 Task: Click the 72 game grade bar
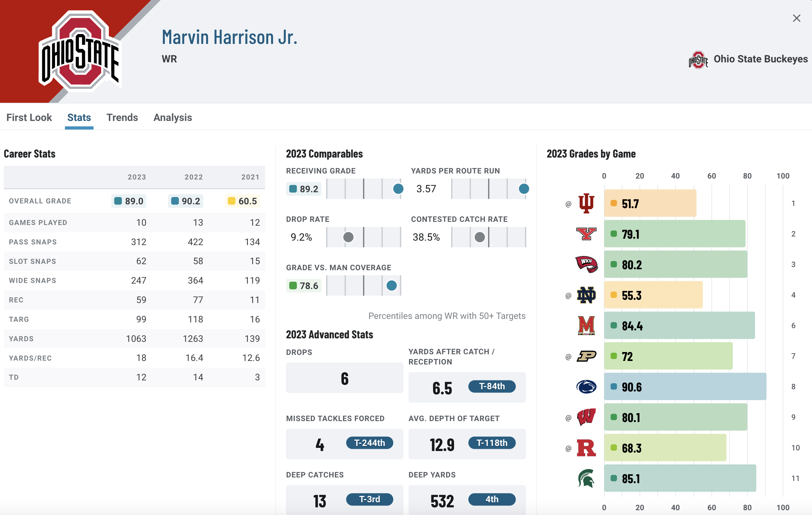point(668,356)
